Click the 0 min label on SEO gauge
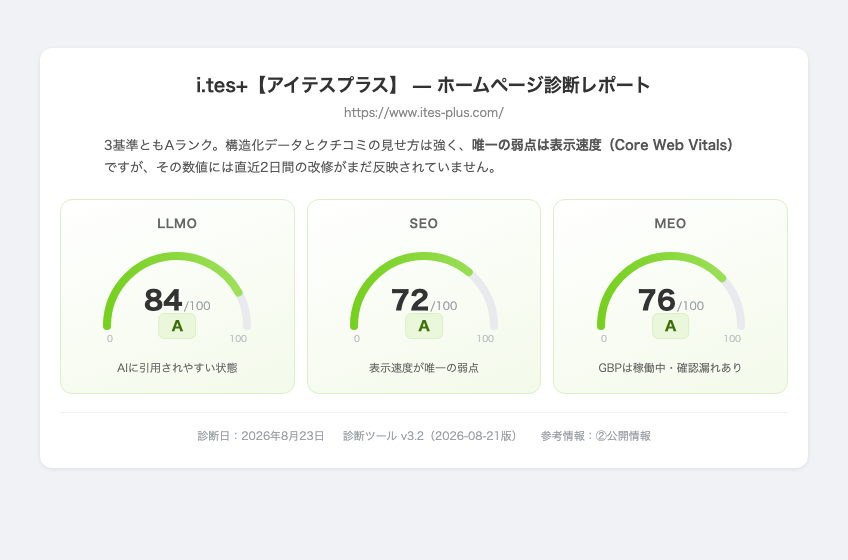This screenshot has width=848, height=560. point(356,339)
